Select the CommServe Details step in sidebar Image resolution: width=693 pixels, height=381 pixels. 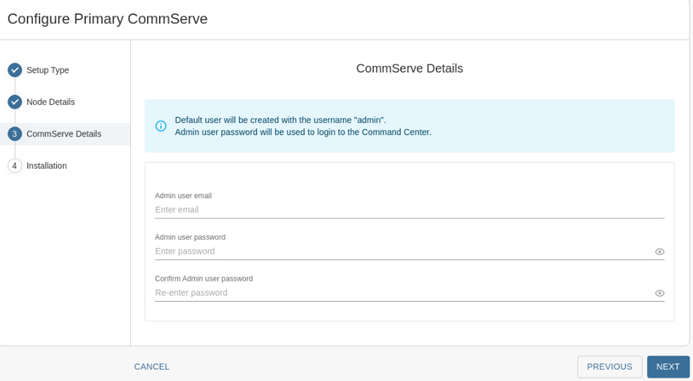(65, 134)
